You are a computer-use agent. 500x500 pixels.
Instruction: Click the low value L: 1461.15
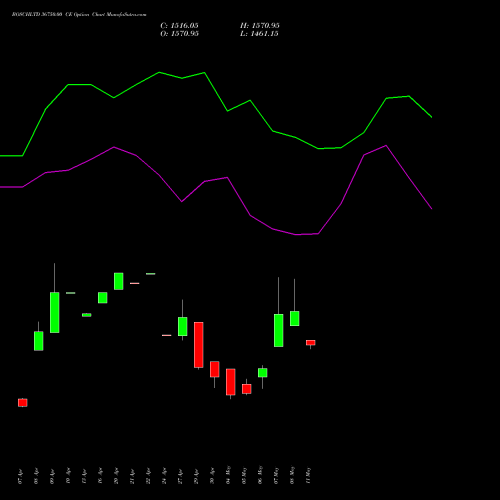[259, 34]
